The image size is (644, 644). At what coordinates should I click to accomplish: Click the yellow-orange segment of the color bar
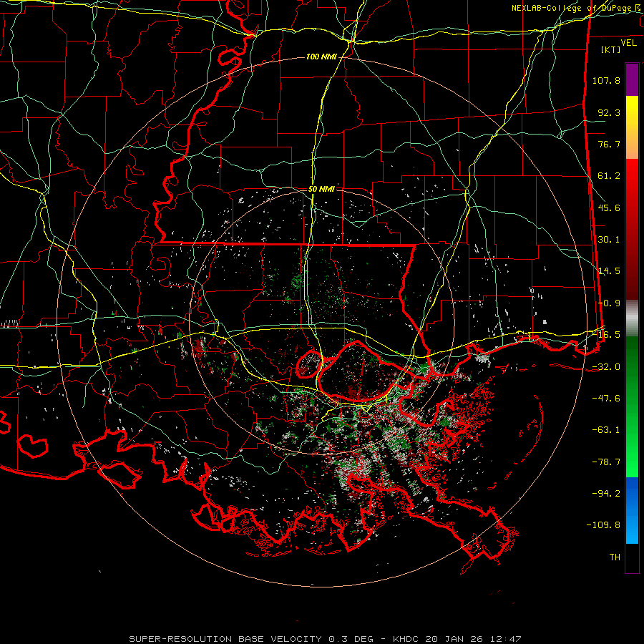pyautogui.click(x=632, y=127)
